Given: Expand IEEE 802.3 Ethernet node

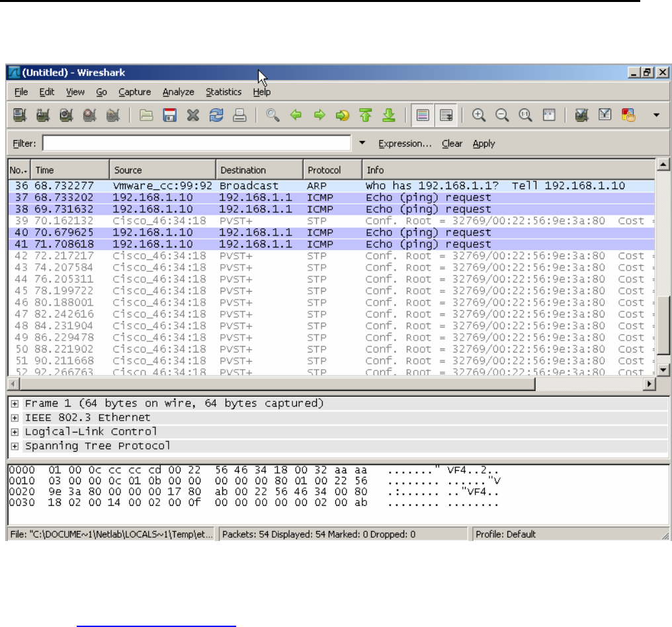Looking at the screenshot, I should (x=15, y=417).
